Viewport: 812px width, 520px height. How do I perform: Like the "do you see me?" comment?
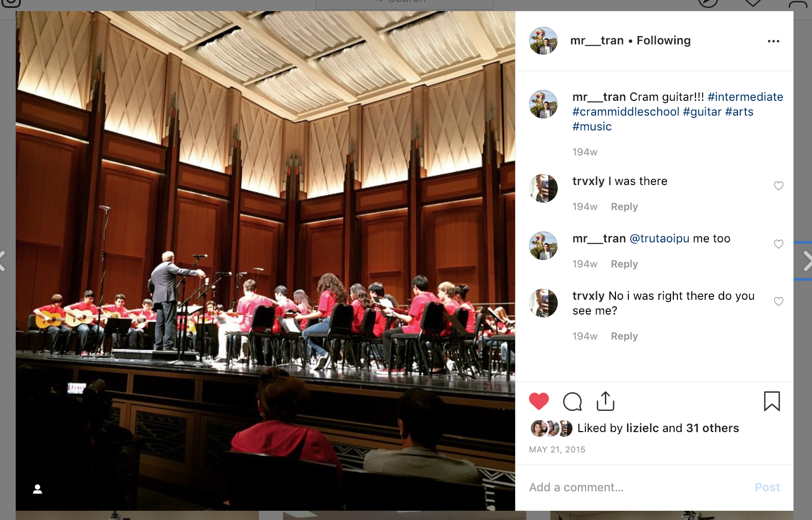[x=779, y=301]
